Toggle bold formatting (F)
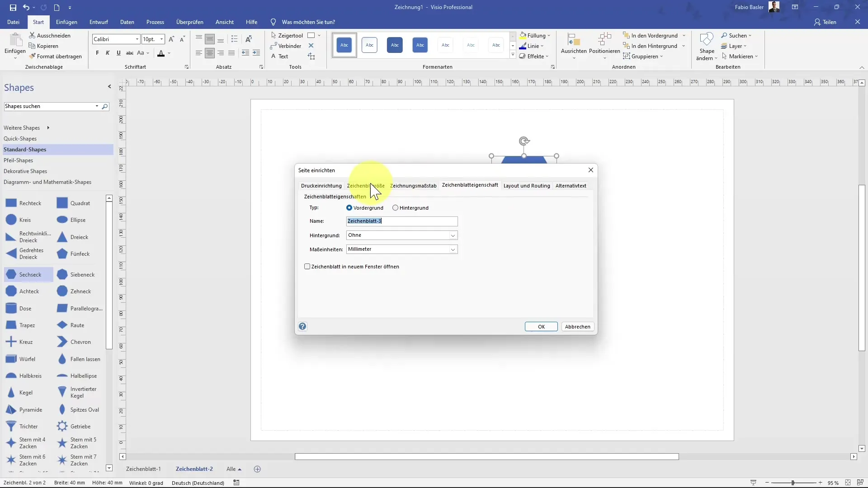 97,53
